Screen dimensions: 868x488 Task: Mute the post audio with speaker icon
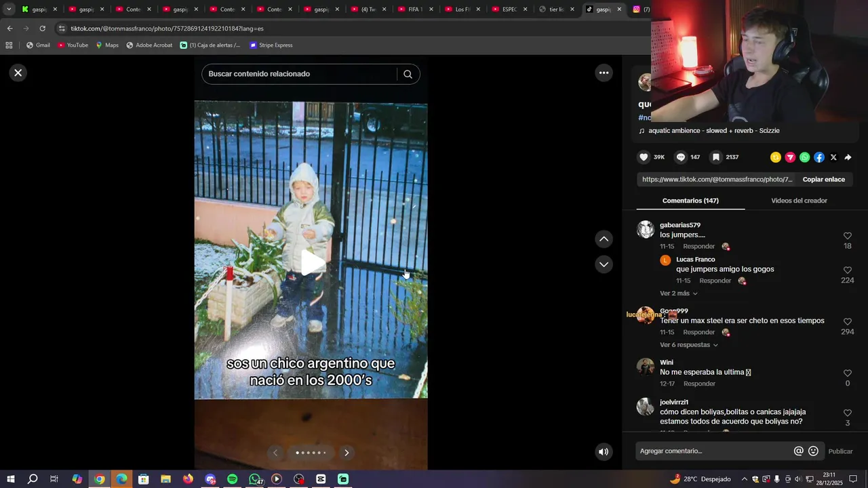[604, 452]
